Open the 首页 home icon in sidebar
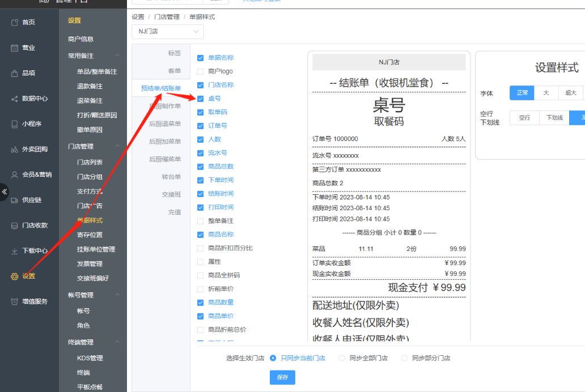The height and width of the screenshot is (392, 585). 15,23
